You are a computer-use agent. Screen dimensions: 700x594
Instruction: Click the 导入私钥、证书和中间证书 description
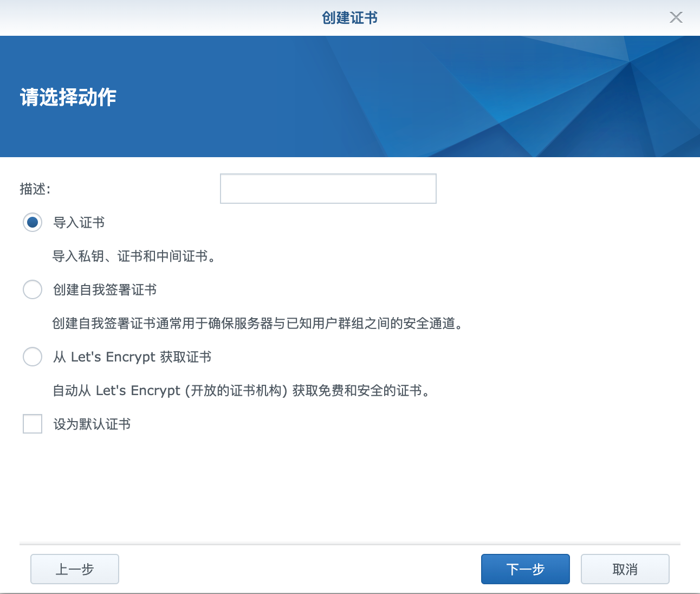(x=134, y=256)
